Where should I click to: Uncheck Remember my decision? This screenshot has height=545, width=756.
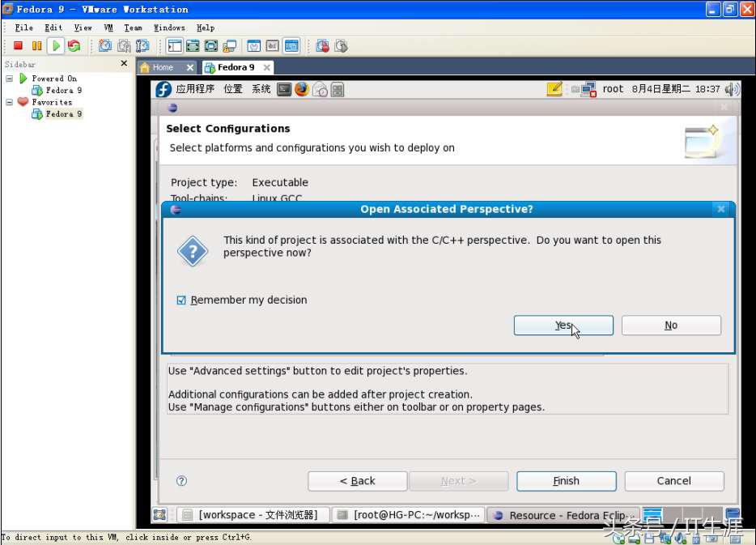point(180,300)
